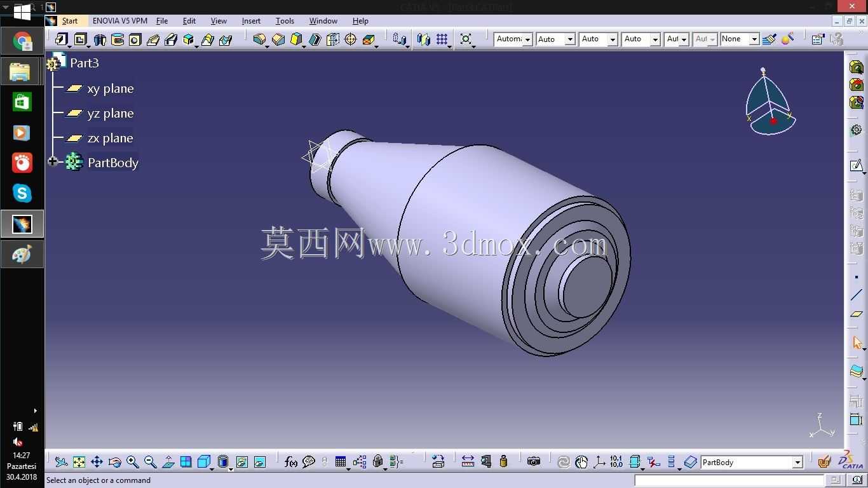Select the Shell tool
The image size is (868, 488).
tap(315, 39)
